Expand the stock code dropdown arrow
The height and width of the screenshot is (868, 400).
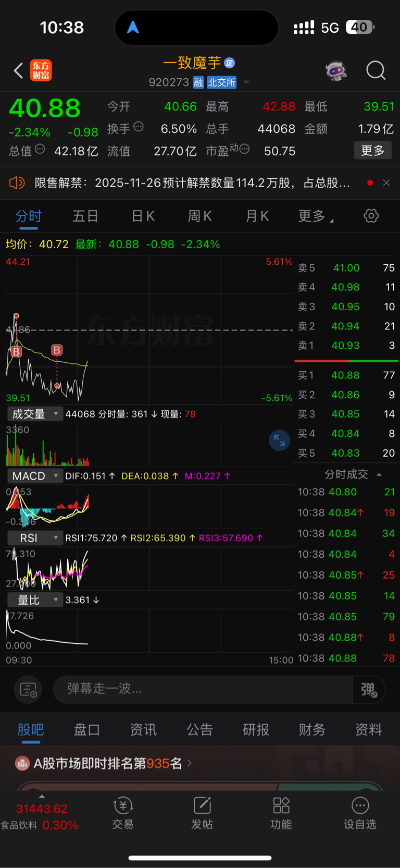tap(246, 82)
